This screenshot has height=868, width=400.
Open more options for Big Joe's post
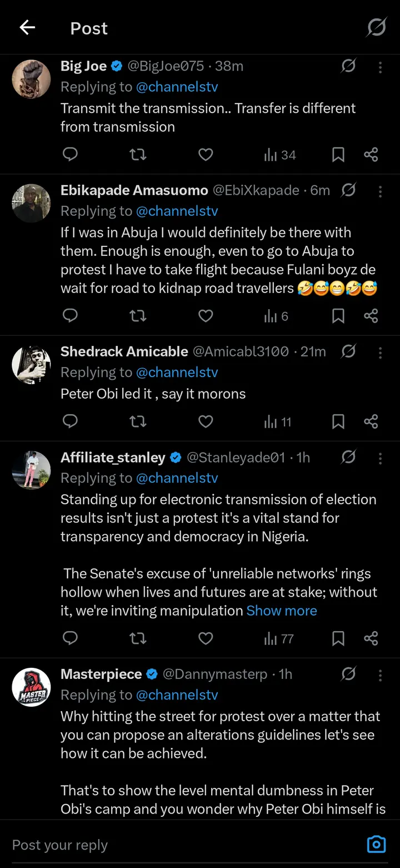[x=380, y=67]
